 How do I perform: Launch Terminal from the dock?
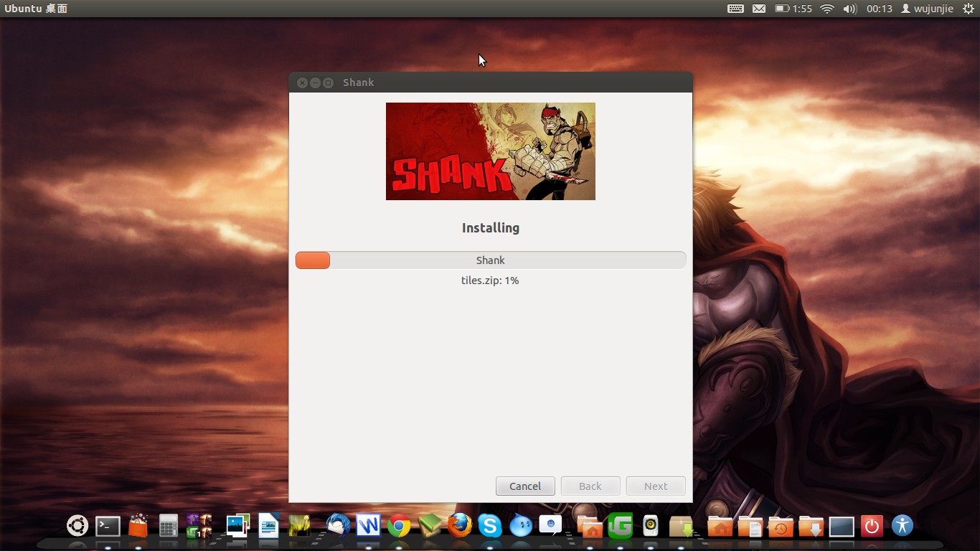coord(108,526)
